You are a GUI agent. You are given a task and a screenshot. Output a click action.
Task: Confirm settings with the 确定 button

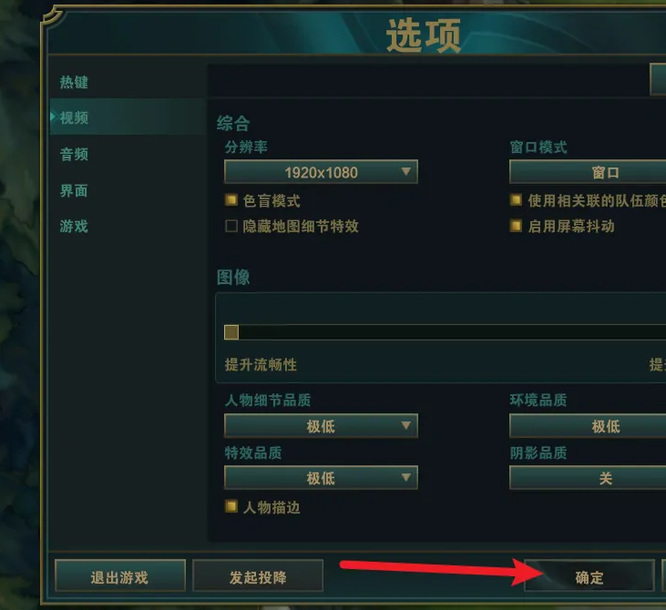pos(589,577)
